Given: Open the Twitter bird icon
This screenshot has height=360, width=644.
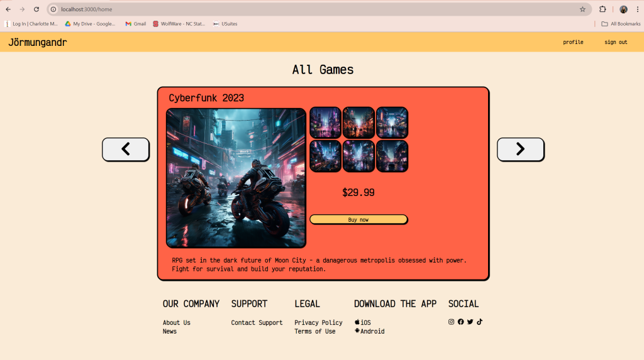Looking at the screenshot, I should [470, 322].
